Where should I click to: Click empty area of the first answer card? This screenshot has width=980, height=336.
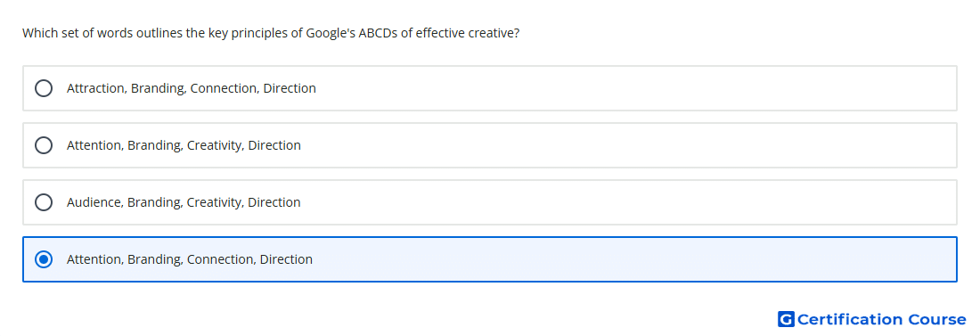pos(625,88)
